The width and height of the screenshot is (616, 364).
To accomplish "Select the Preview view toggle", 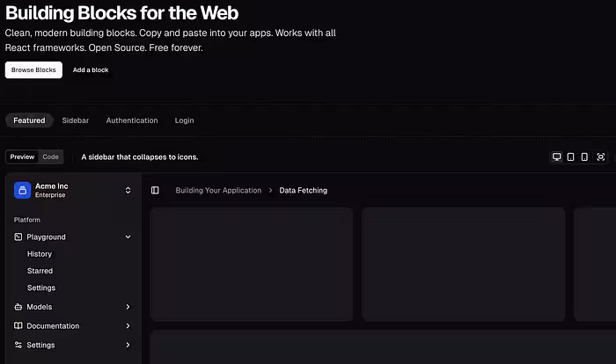I will point(22,157).
